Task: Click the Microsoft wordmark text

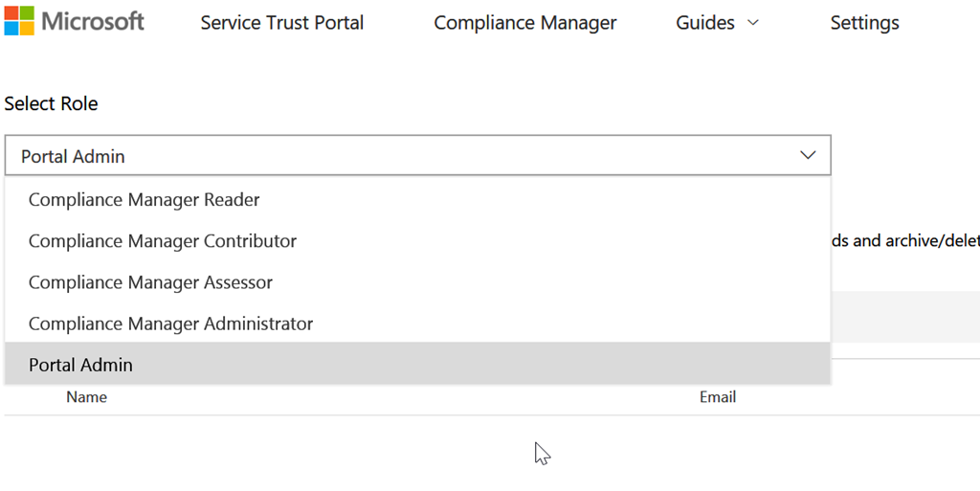Action: 93,22
